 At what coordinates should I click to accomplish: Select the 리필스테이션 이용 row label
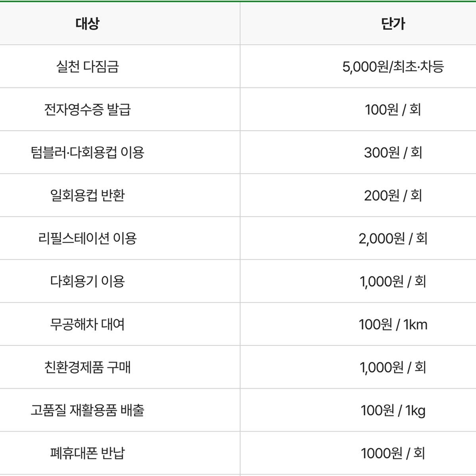coord(87,238)
